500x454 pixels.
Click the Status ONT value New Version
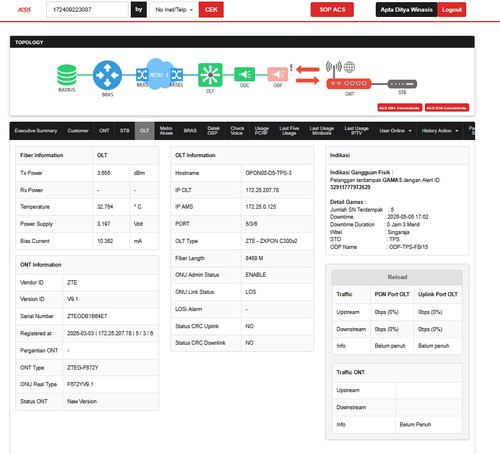pos(82,401)
